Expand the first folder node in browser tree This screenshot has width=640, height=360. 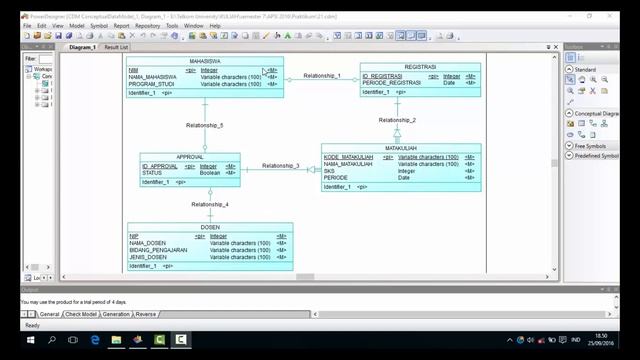coord(37,91)
